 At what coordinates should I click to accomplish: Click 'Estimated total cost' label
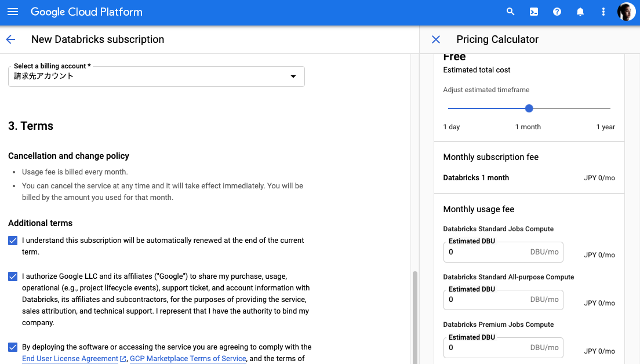click(477, 70)
